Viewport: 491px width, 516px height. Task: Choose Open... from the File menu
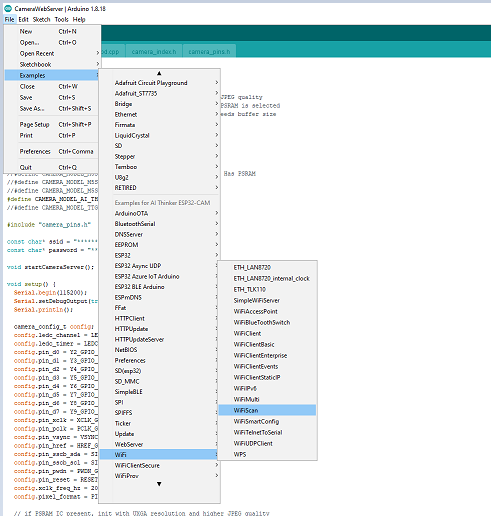click(52, 42)
